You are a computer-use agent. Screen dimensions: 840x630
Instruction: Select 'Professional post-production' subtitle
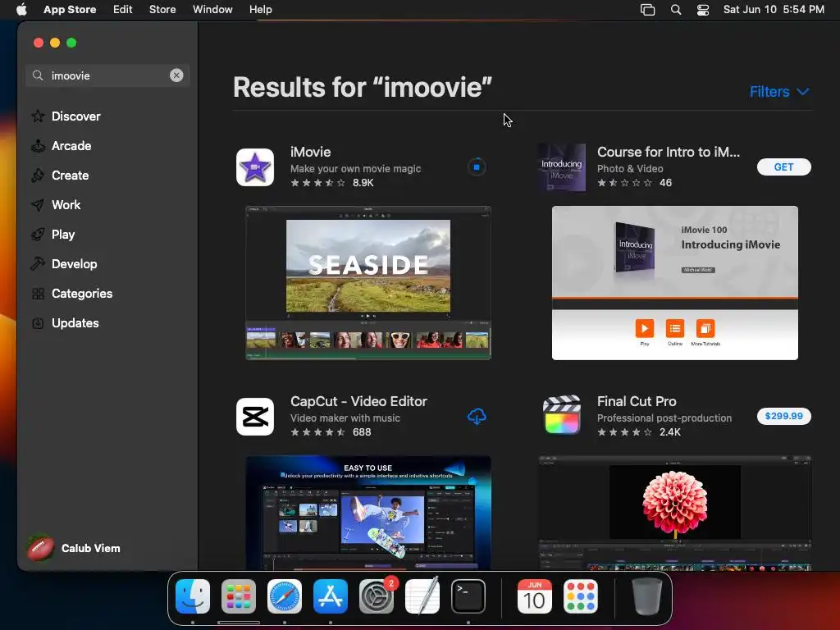(664, 418)
